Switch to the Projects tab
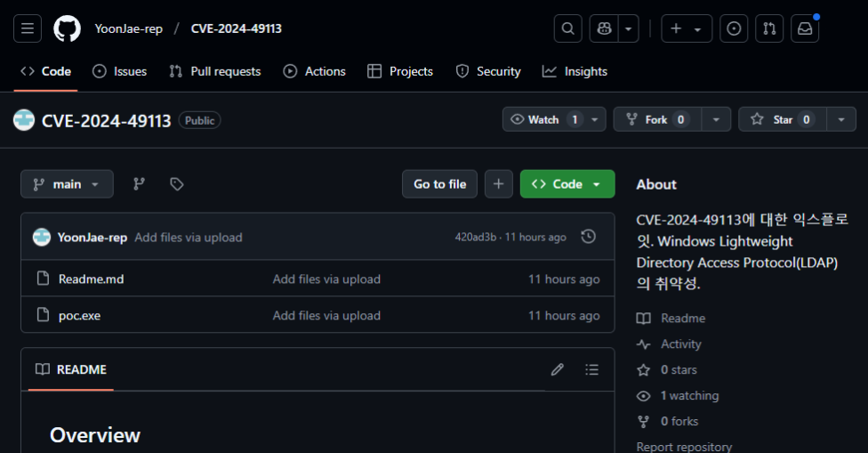868x453 pixels. pos(400,71)
